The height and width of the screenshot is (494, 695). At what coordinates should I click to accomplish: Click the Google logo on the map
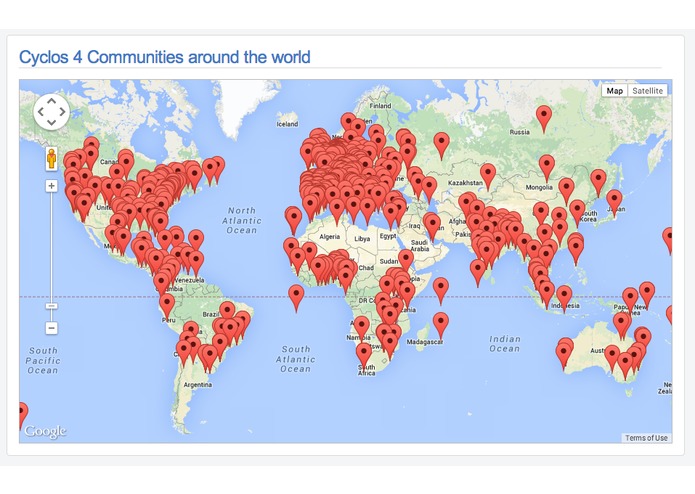45,431
